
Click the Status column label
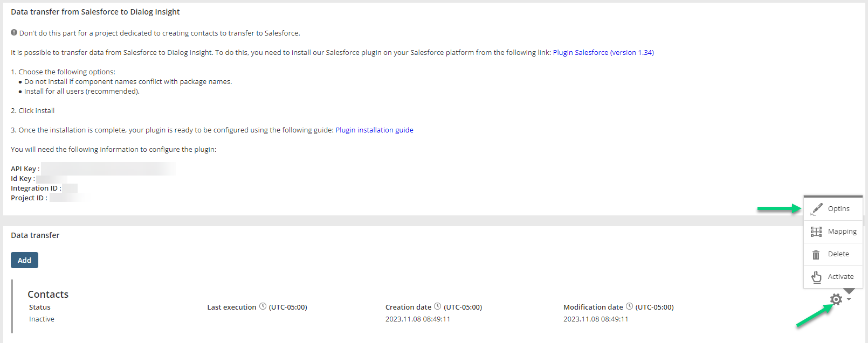[40, 307]
